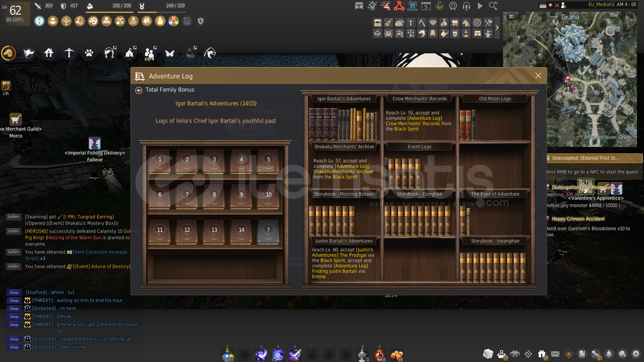Click the notification bell icon
The height and width of the screenshot is (362, 644).
click(609, 354)
